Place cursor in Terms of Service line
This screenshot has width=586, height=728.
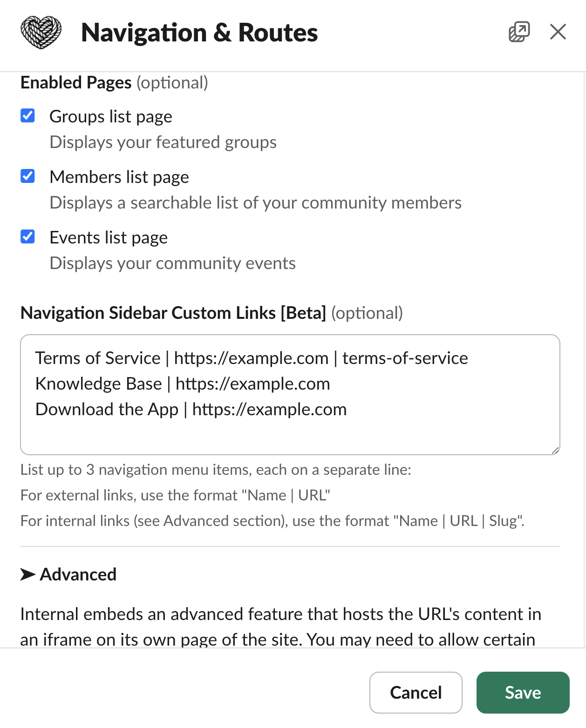(x=252, y=358)
